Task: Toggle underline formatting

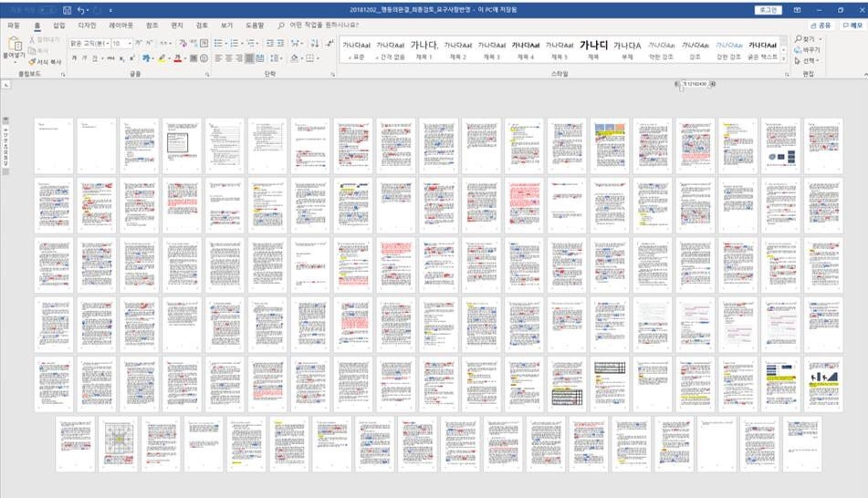Action: [95, 58]
